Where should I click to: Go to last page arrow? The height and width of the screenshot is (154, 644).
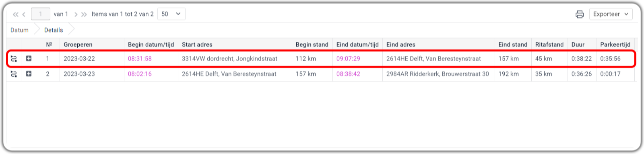point(84,14)
